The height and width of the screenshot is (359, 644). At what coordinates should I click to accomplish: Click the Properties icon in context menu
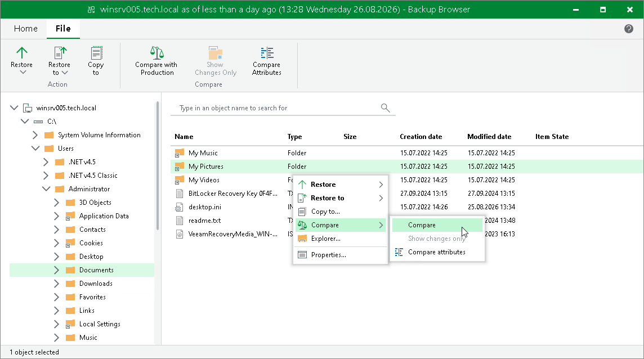coord(302,255)
